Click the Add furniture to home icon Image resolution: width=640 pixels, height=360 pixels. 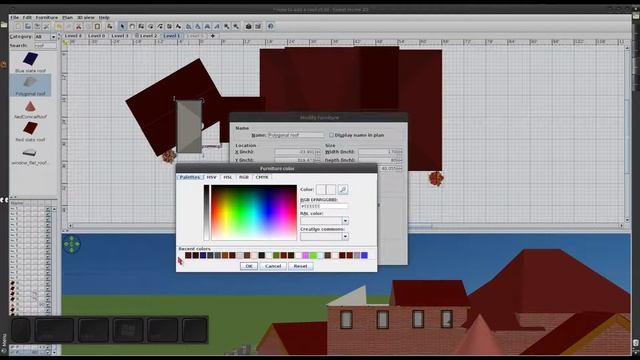point(109,26)
